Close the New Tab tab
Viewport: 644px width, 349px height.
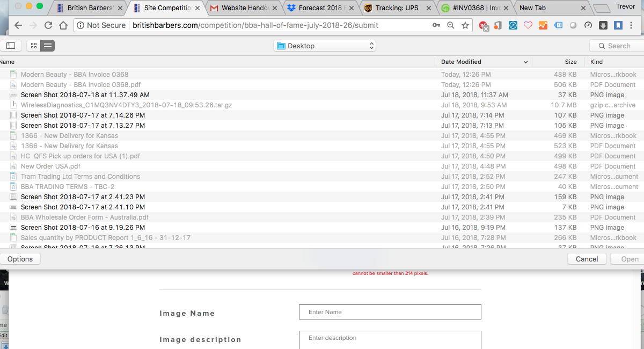click(583, 8)
